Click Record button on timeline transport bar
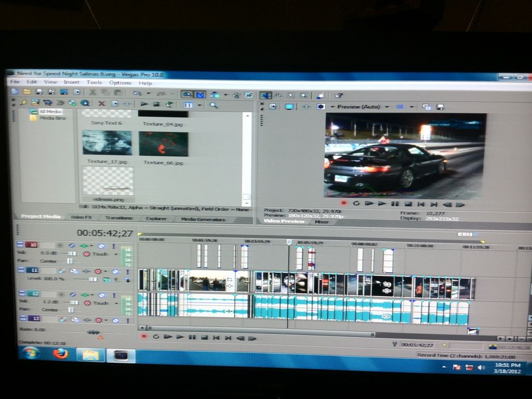This screenshot has height=399, width=532. (x=144, y=336)
